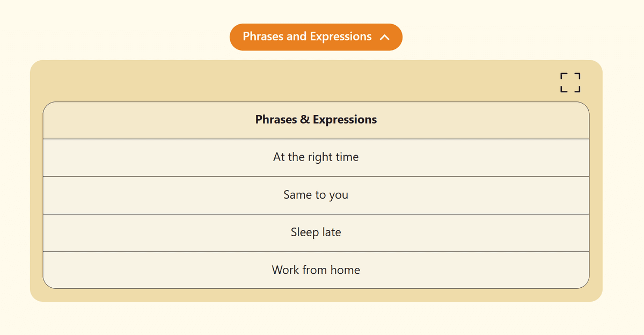The width and height of the screenshot is (644, 335).
Task: Click the word "Expressions" in the table header
Action: click(x=345, y=120)
